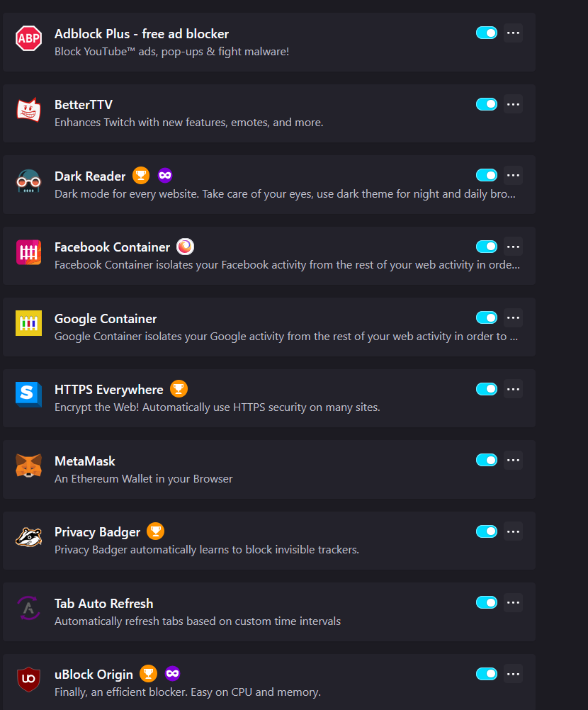
Task: Open the HTTPS Everywhere extension title
Action: point(108,390)
